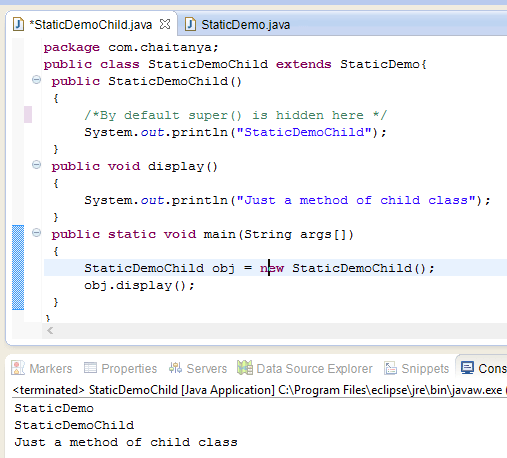Click the package com.chaitanya; line
Viewport: 507px width, 458px height.
(131, 48)
